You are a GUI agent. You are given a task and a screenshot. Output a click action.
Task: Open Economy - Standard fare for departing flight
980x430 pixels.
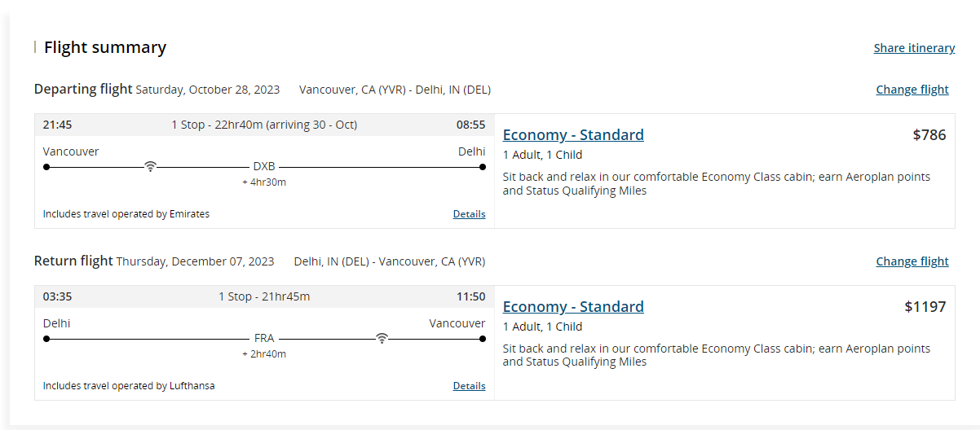(x=573, y=135)
